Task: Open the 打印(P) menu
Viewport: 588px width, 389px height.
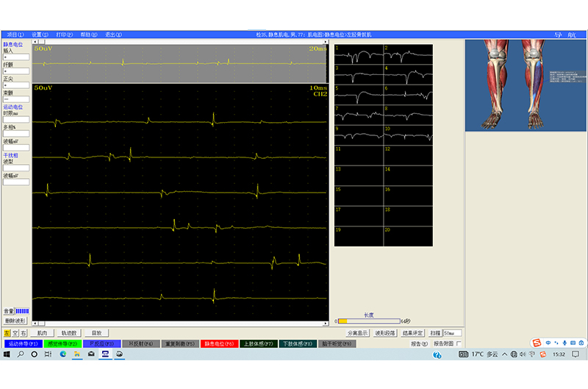Action: (65, 35)
